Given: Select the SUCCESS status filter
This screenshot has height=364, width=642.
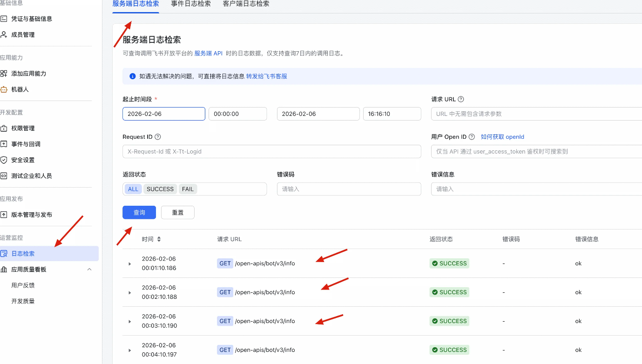Looking at the screenshot, I should point(160,189).
